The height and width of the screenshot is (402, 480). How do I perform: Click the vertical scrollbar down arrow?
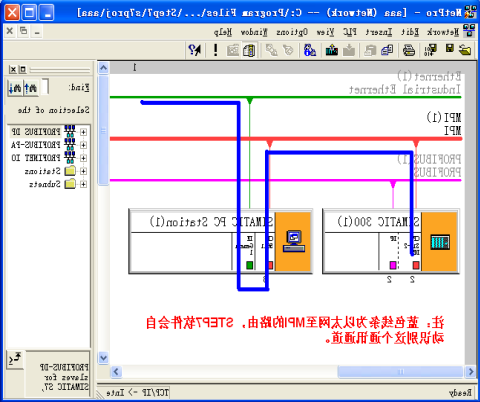tap(103, 358)
